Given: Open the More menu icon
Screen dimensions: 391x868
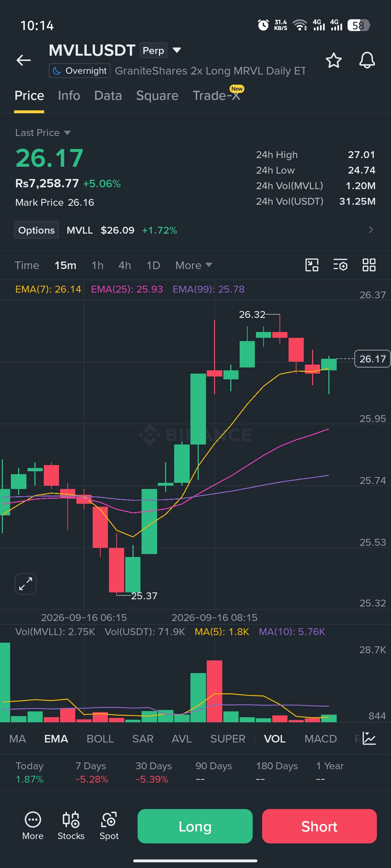Looking at the screenshot, I should pos(33,826).
